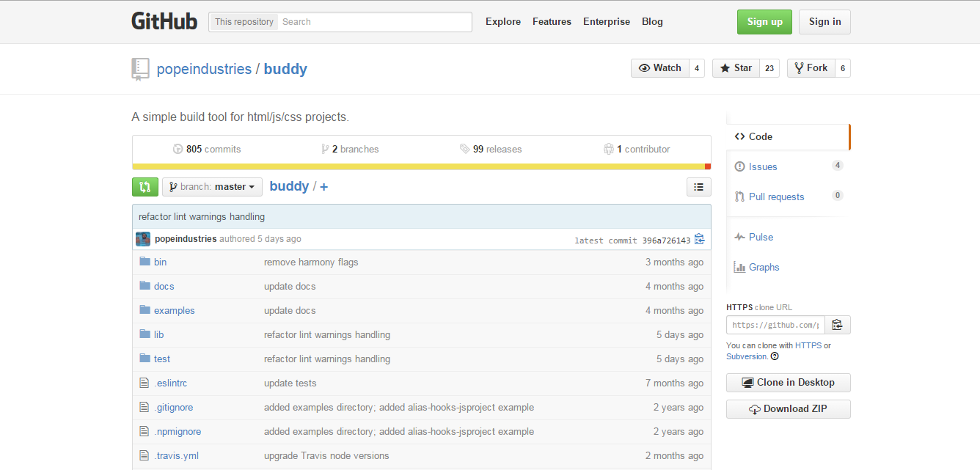Click the yellow language statistics bar
The width and height of the screenshot is (980, 470).
[418, 166]
